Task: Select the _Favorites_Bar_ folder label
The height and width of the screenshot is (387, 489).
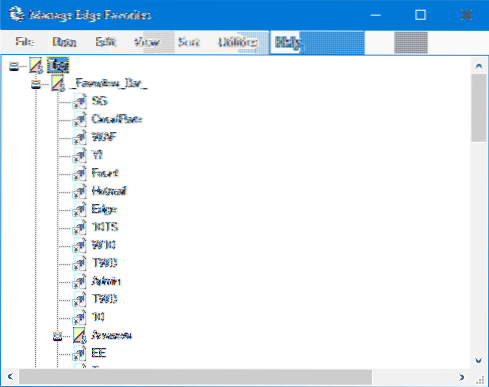Action: coord(109,83)
